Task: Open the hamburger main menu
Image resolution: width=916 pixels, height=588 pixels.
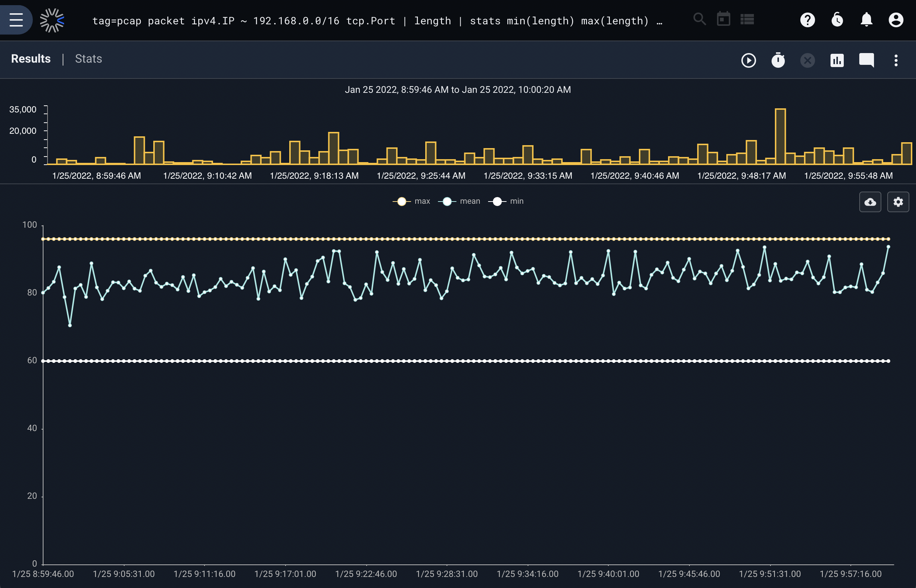Action: tap(16, 20)
